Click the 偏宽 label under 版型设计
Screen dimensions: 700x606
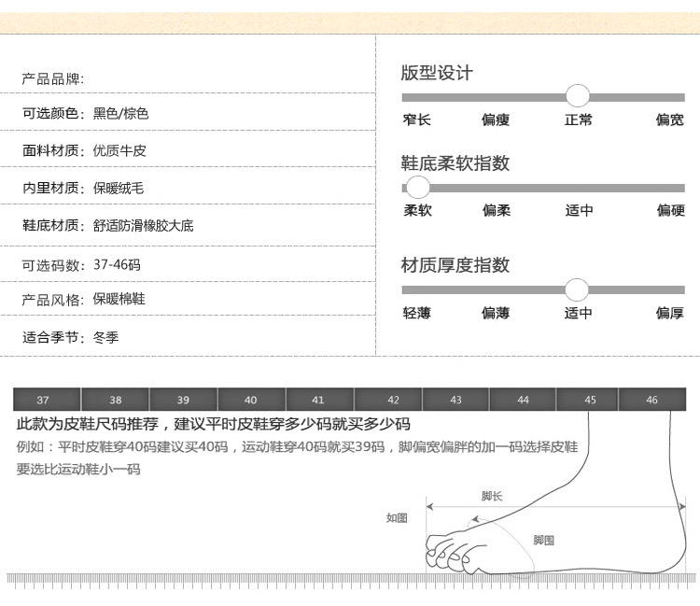[669, 120]
